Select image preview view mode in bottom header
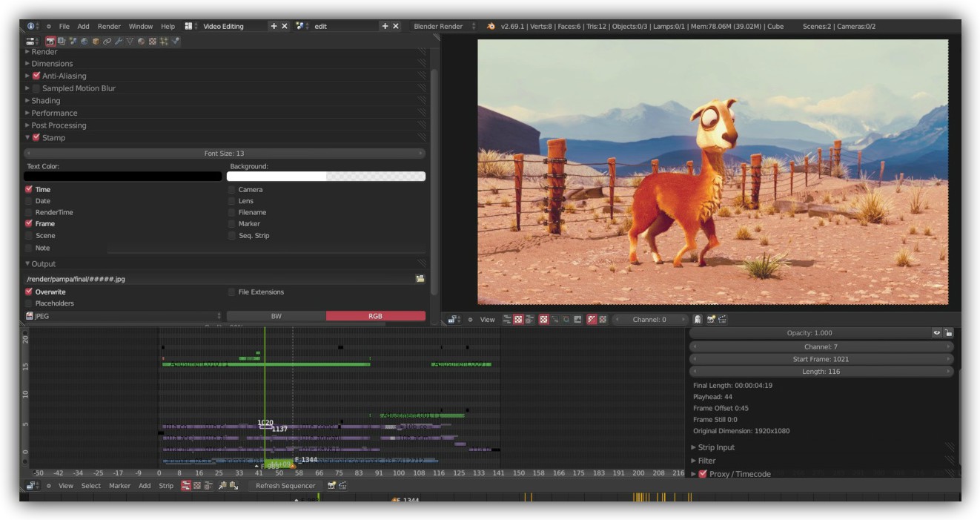This screenshot has width=980, height=520. pyautogui.click(x=197, y=486)
